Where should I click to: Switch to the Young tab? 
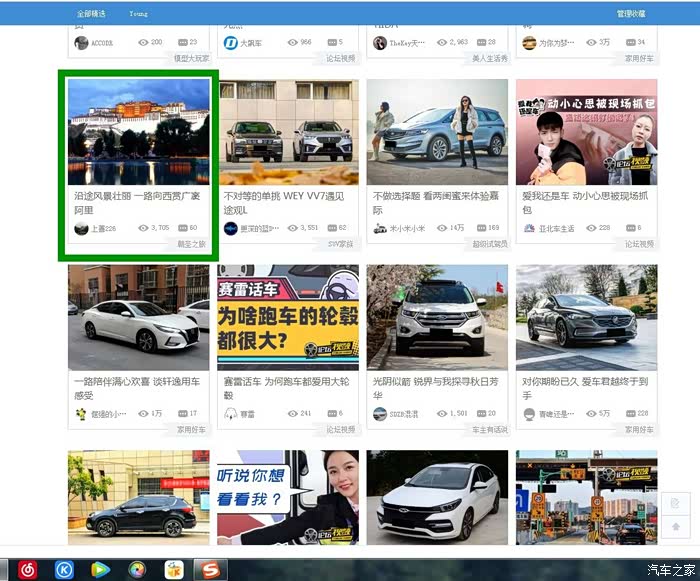(138, 14)
